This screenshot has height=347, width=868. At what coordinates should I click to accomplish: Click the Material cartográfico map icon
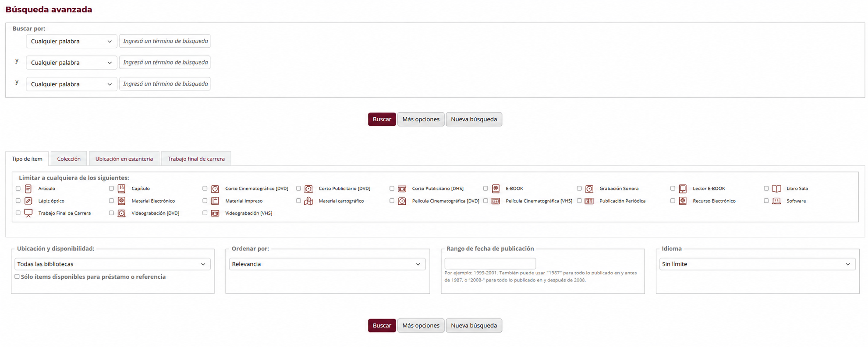(x=308, y=201)
